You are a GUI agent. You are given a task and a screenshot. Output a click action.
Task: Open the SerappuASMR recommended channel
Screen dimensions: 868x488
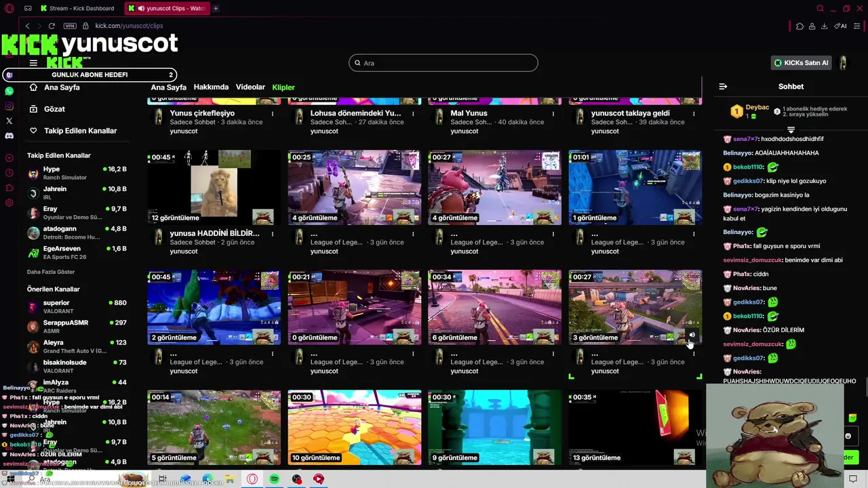pyautogui.click(x=77, y=327)
